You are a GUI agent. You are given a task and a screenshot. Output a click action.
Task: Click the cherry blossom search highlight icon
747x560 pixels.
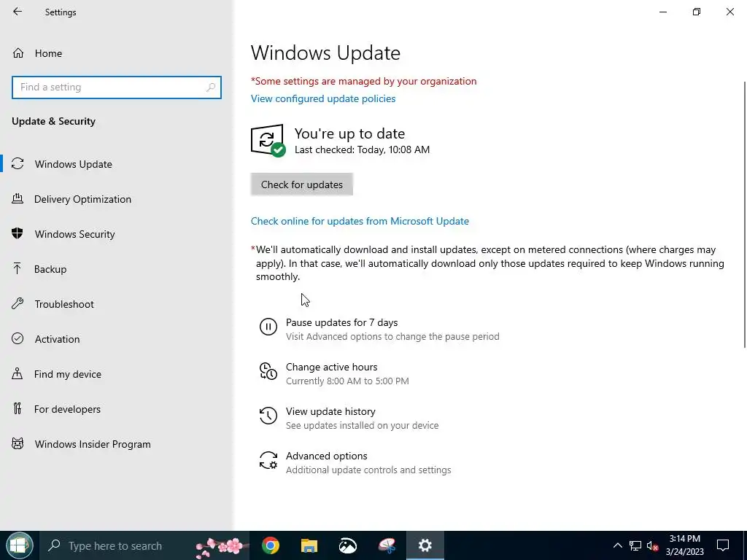pyautogui.click(x=220, y=547)
